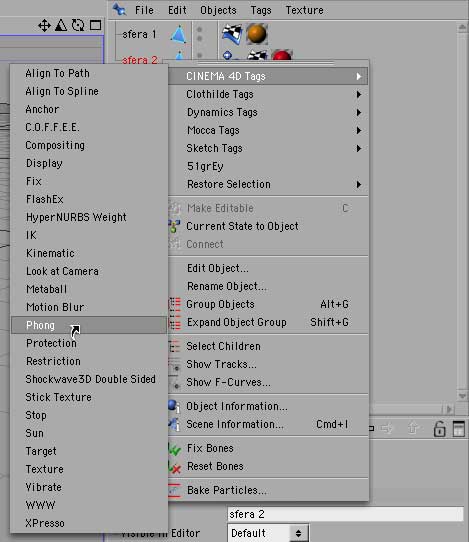The width and height of the screenshot is (469, 542).
Task: Click the object manager scrollbar down arrow
Action: (462, 396)
